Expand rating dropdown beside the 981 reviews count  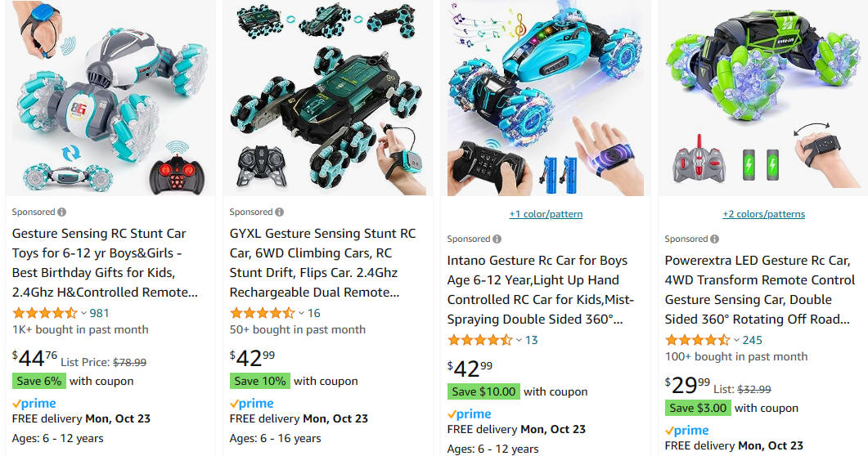83,313
